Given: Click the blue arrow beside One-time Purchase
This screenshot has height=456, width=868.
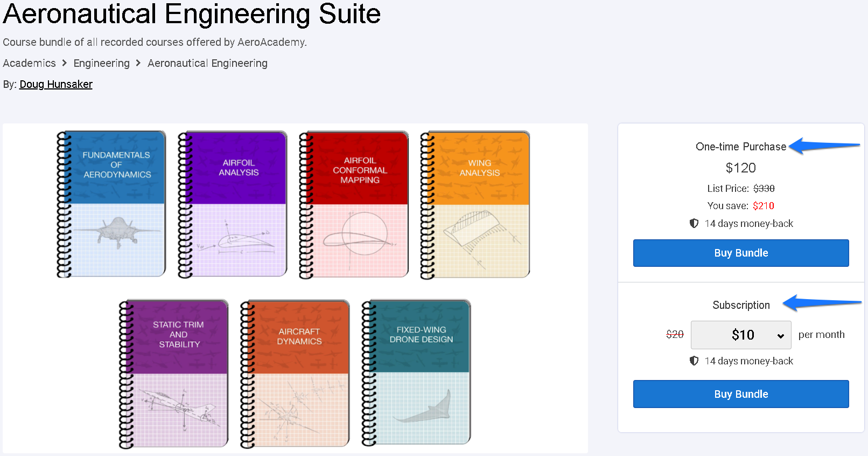Looking at the screenshot, I should (823, 146).
